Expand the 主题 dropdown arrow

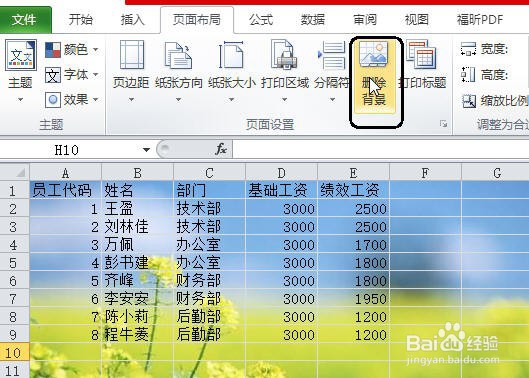[21, 100]
